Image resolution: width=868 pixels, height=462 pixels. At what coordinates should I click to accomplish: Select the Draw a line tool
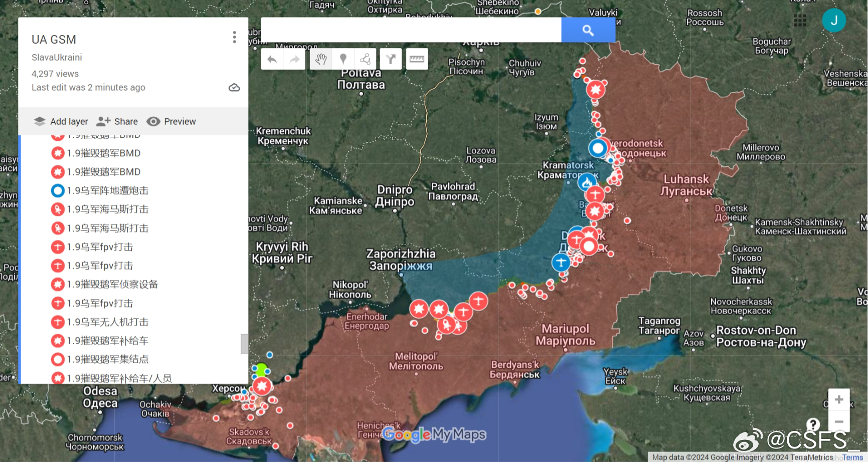tap(366, 60)
